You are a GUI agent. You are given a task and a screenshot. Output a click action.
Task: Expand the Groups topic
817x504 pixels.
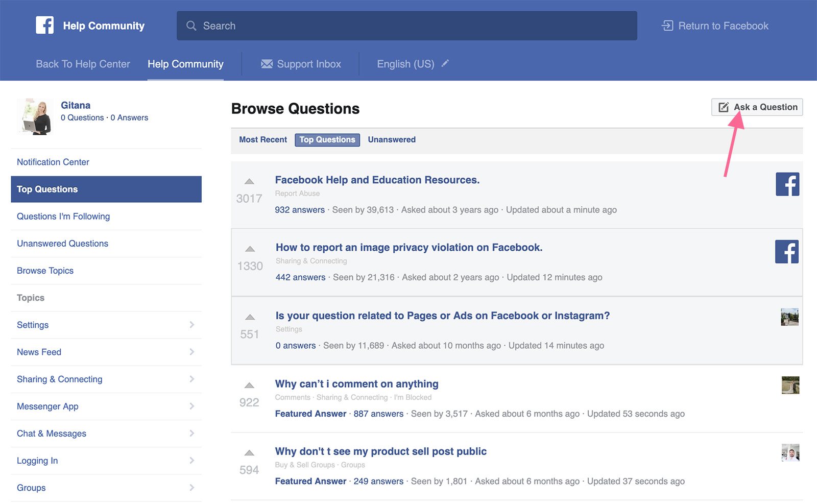click(x=192, y=487)
